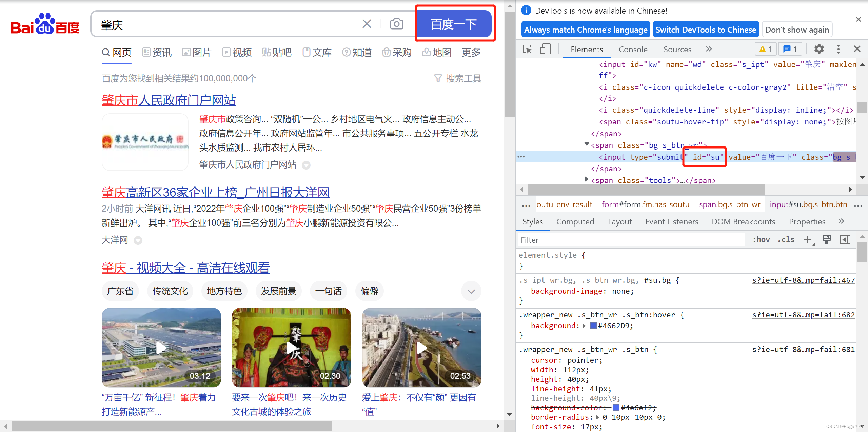Switch to DevTools Console tab
Image resolution: width=868 pixels, height=432 pixels.
point(633,50)
